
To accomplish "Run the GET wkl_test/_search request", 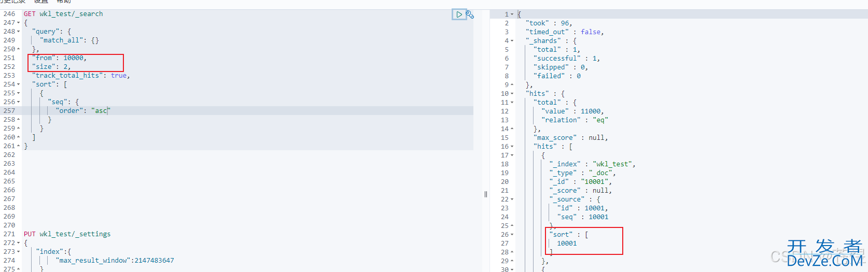I will click(x=459, y=15).
